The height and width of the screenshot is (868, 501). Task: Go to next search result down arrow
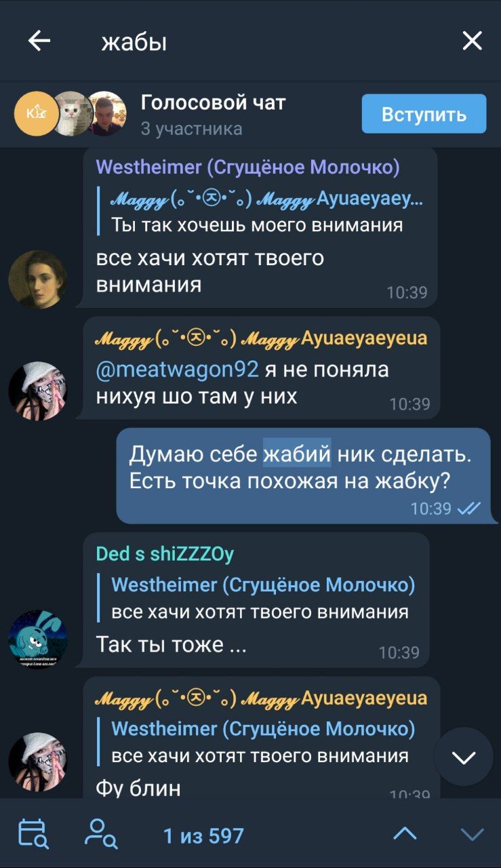472,834
